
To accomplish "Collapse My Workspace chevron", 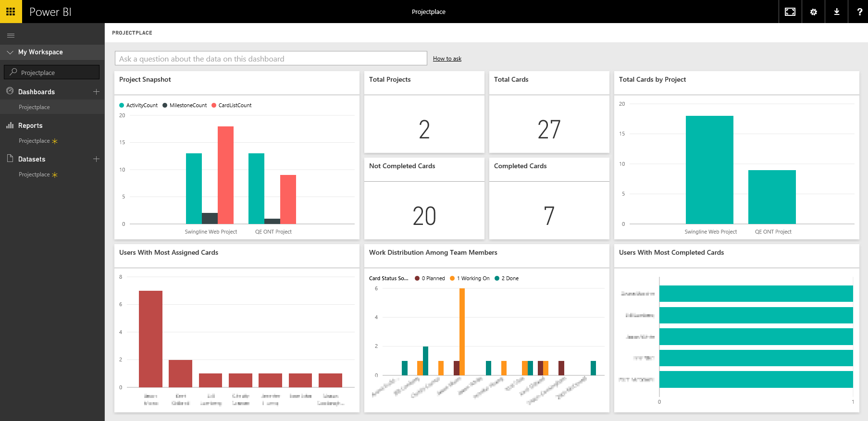I will pos(10,52).
